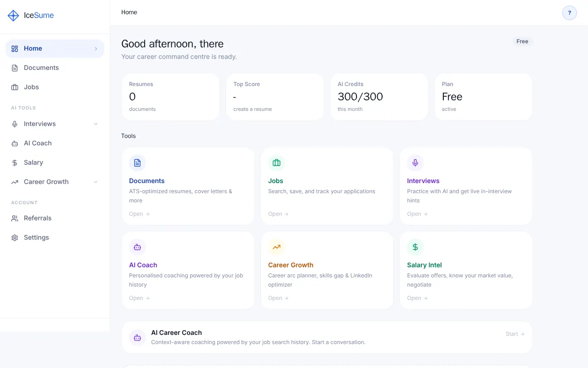
Task: Click the Referrals people icon in sidebar
Action: click(15, 218)
